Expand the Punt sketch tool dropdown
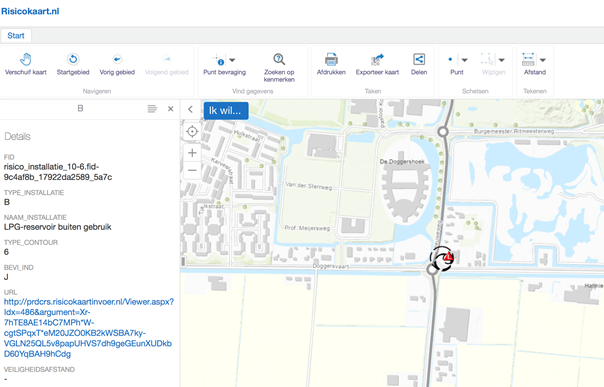This screenshot has width=604, height=387. click(465, 60)
